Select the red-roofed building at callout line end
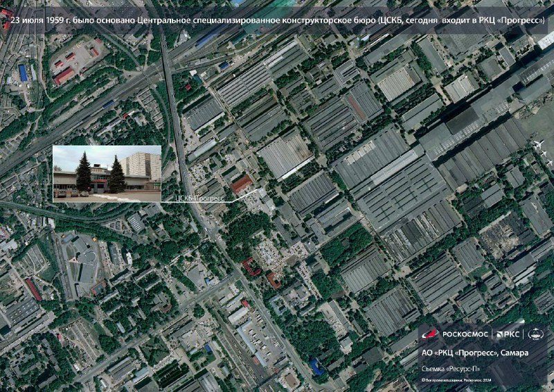Viewport: 554px width, 392px height. [241, 184]
